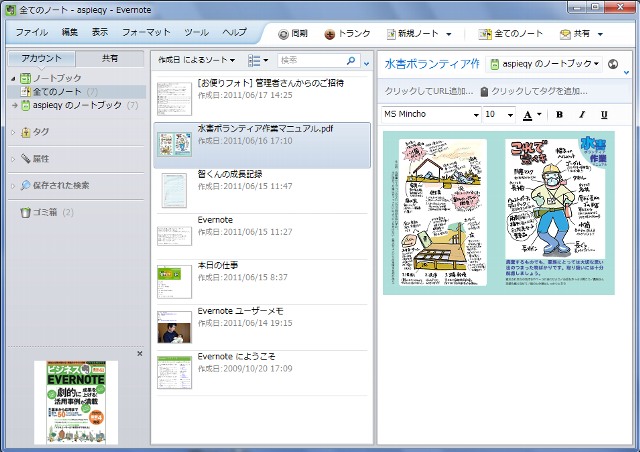
Task: Open the note titled Evernote
Action: click(x=262, y=236)
